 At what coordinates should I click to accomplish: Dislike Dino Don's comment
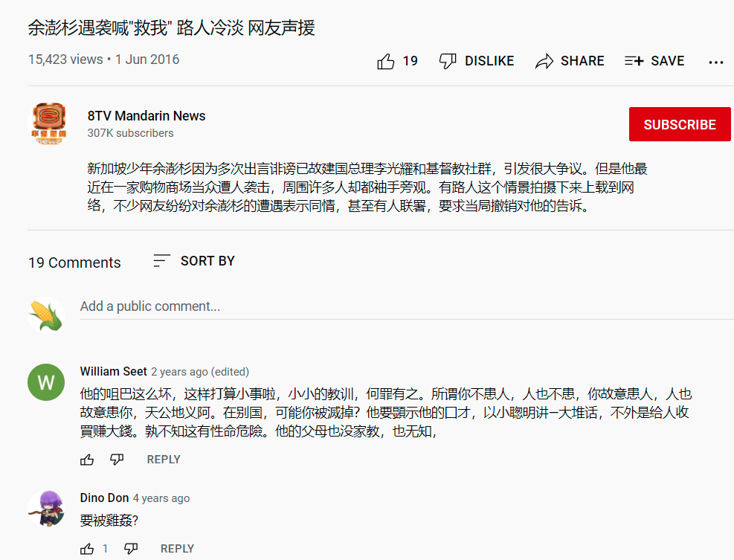[x=131, y=549]
